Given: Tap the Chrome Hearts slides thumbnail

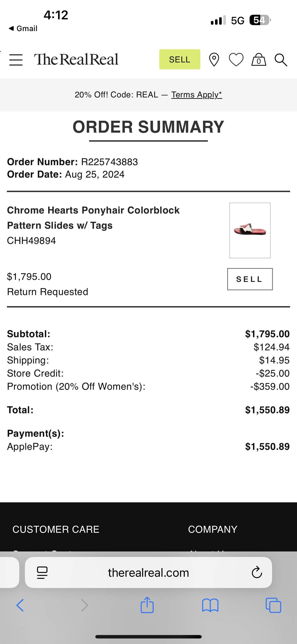Looking at the screenshot, I should pos(250,230).
